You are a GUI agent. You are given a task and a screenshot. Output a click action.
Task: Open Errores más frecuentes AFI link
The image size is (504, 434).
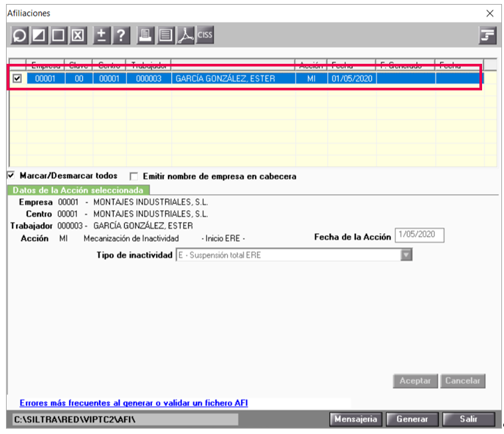click(x=133, y=403)
